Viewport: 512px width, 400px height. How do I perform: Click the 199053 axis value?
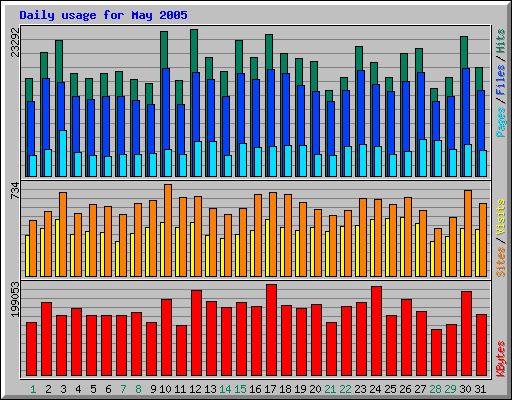coord(15,299)
